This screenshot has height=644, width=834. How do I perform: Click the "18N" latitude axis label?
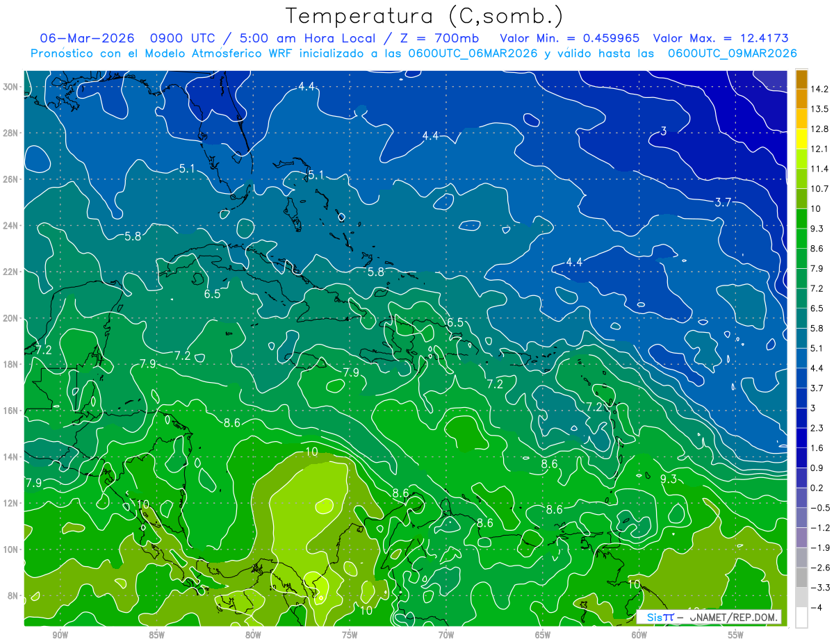tap(11, 365)
